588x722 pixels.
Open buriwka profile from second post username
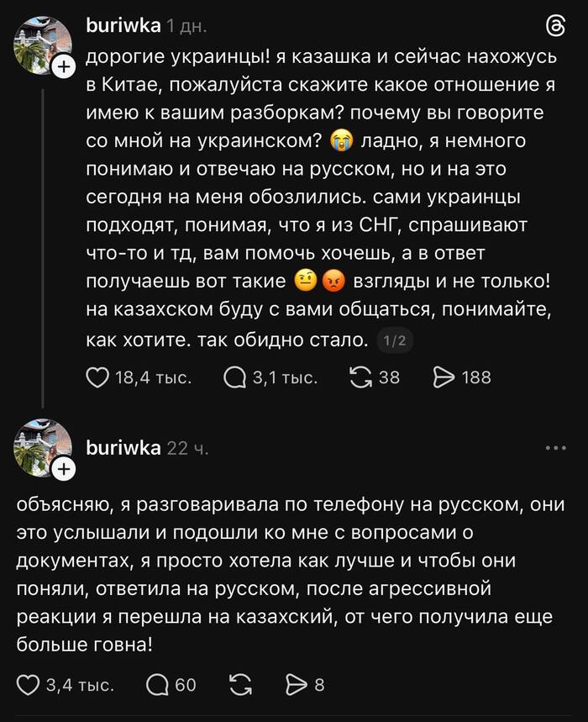[123, 448]
